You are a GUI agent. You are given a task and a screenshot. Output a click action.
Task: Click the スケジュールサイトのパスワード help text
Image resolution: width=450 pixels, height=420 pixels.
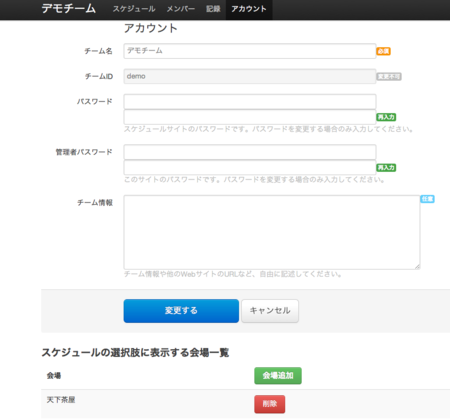[x=269, y=129]
